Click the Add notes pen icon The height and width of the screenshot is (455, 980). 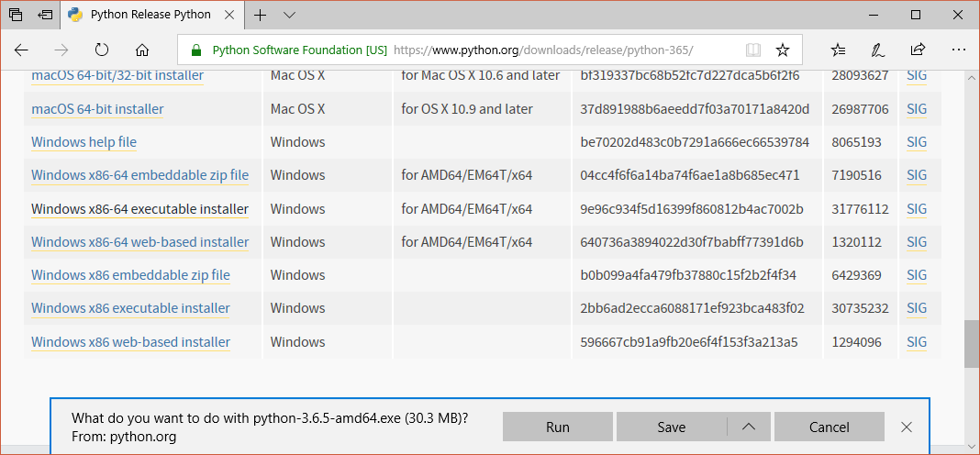click(x=878, y=50)
